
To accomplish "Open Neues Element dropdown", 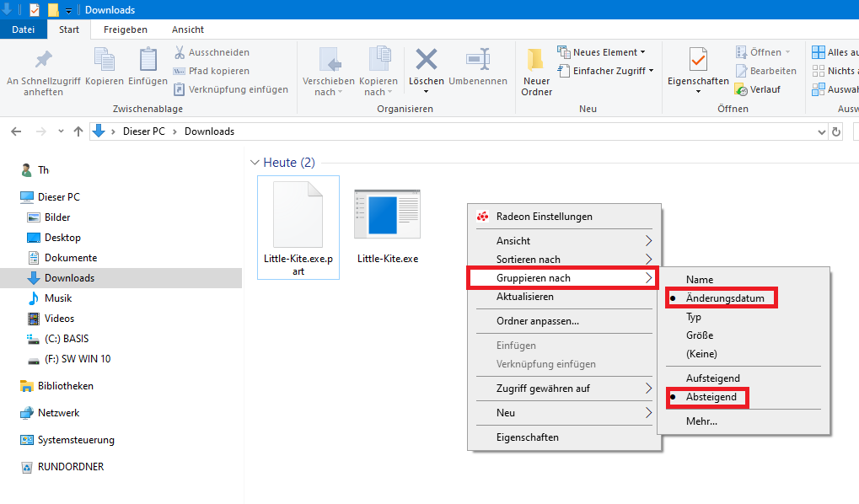I will [601, 52].
